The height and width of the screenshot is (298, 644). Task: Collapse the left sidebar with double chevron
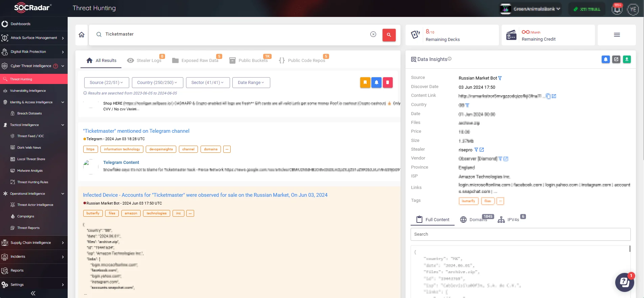click(33, 293)
